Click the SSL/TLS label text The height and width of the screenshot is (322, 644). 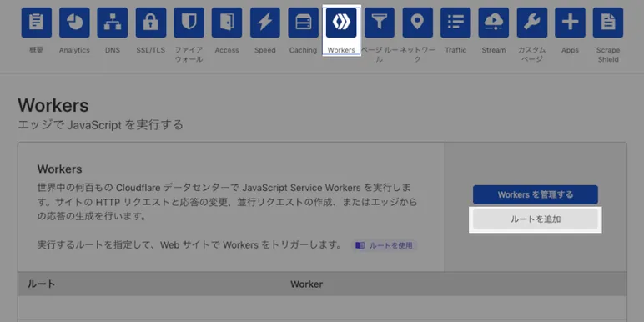click(x=151, y=50)
